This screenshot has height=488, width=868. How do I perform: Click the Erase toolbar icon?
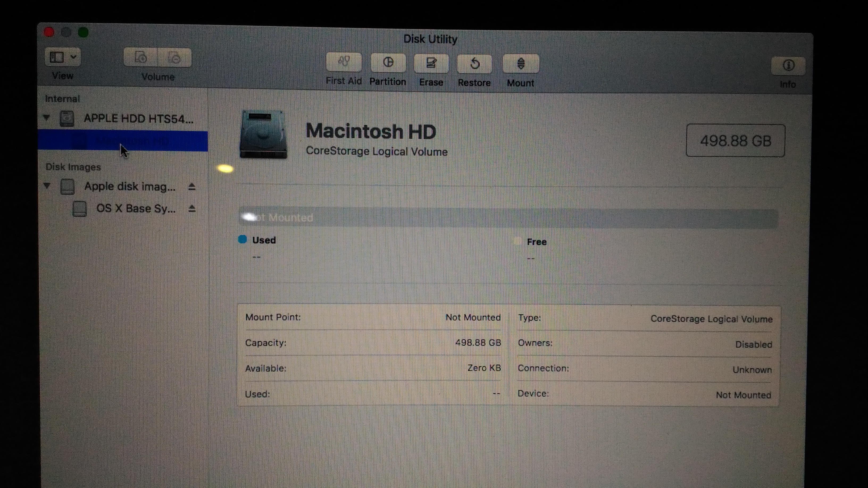coord(431,63)
